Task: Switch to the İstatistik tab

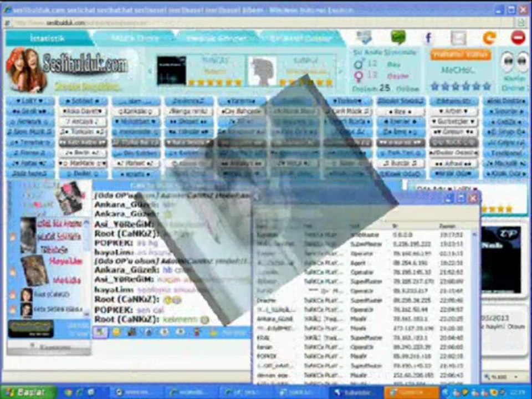Action: (47, 38)
